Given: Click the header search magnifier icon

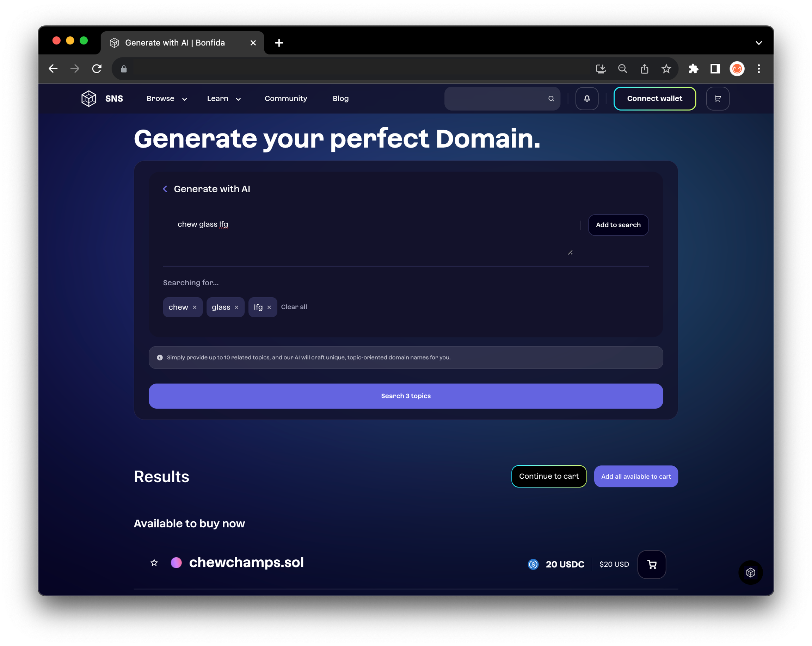Looking at the screenshot, I should [x=551, y=99].
